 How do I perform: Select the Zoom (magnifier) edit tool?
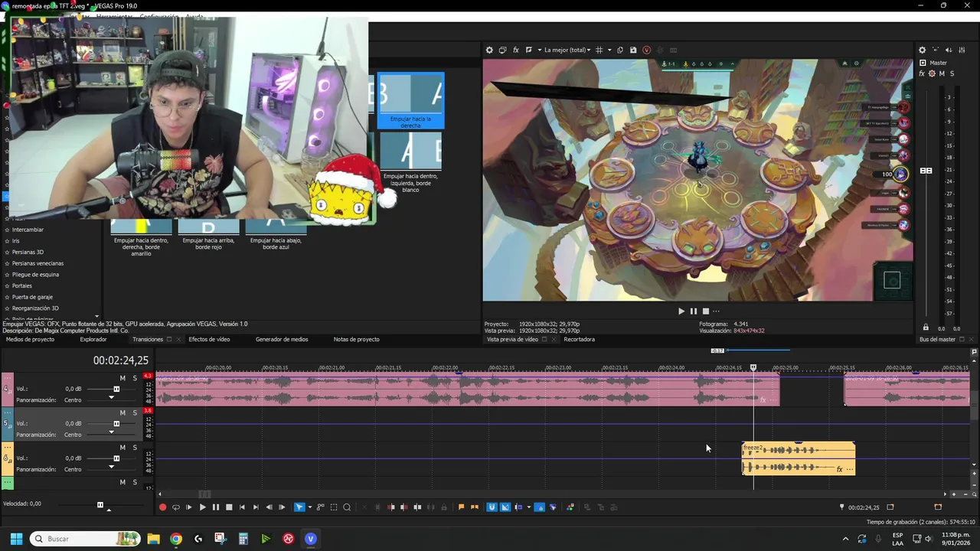coord(347,507)
